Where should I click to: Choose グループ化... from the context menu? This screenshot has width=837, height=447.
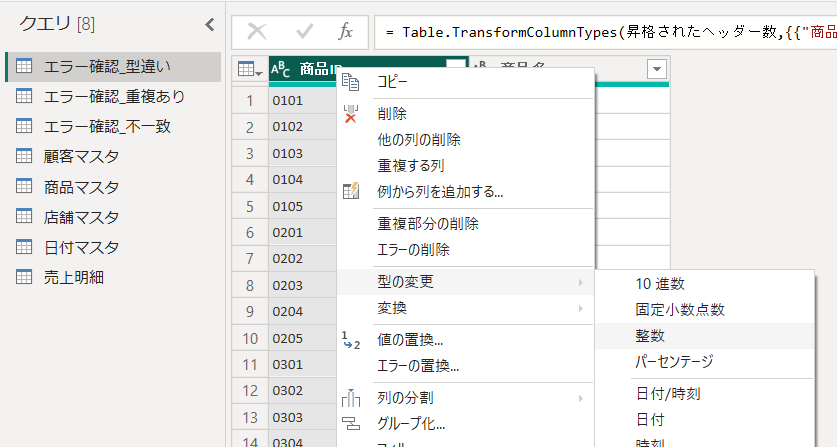tap(466, 424)
